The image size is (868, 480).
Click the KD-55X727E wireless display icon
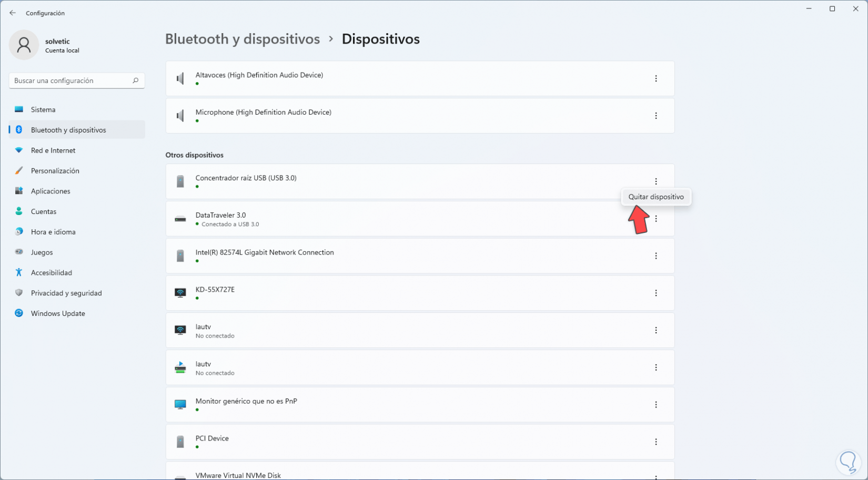point(180,293)
